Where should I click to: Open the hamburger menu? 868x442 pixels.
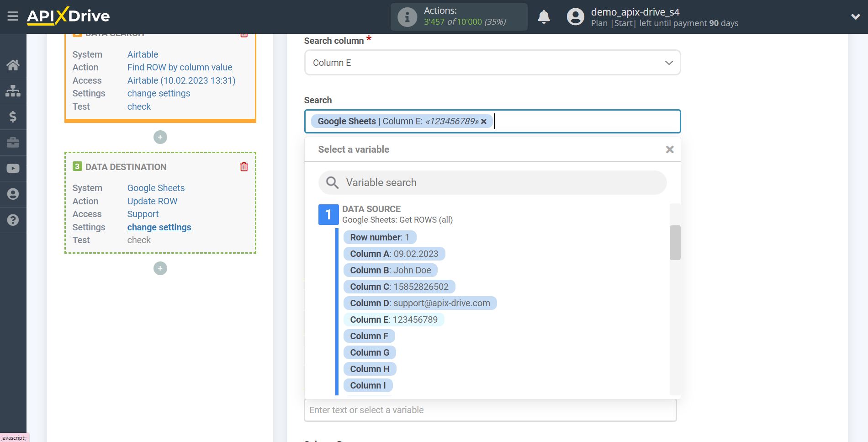[x=13, y=16]
